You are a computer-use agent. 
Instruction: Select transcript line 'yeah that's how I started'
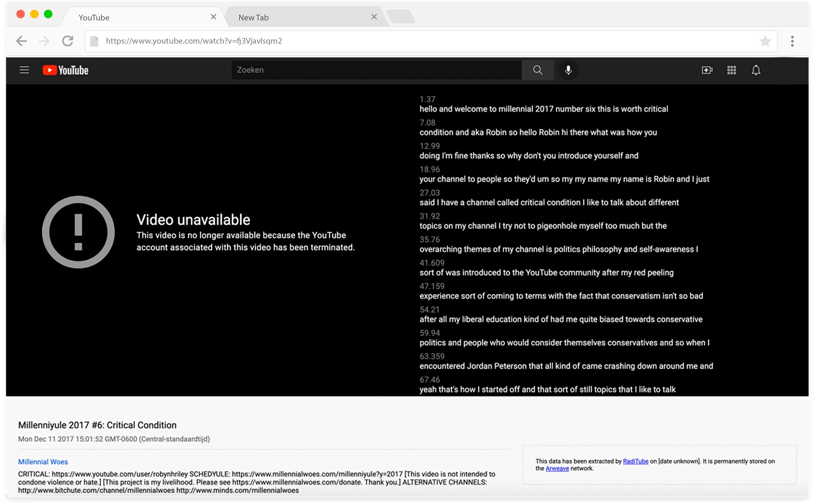[x=548, y=389]
